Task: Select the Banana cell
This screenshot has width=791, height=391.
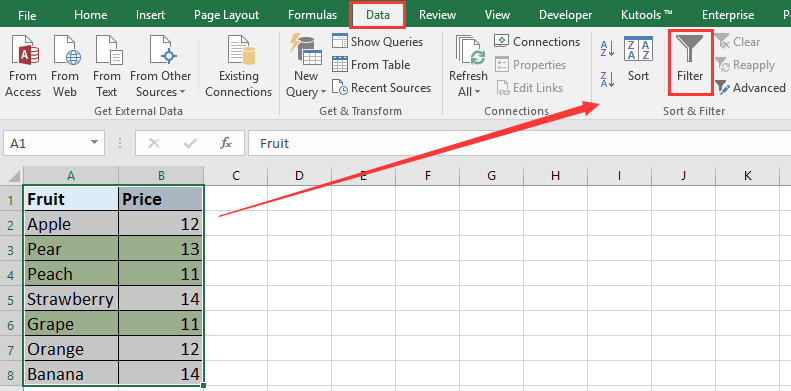Action: (x=71, y=374)
